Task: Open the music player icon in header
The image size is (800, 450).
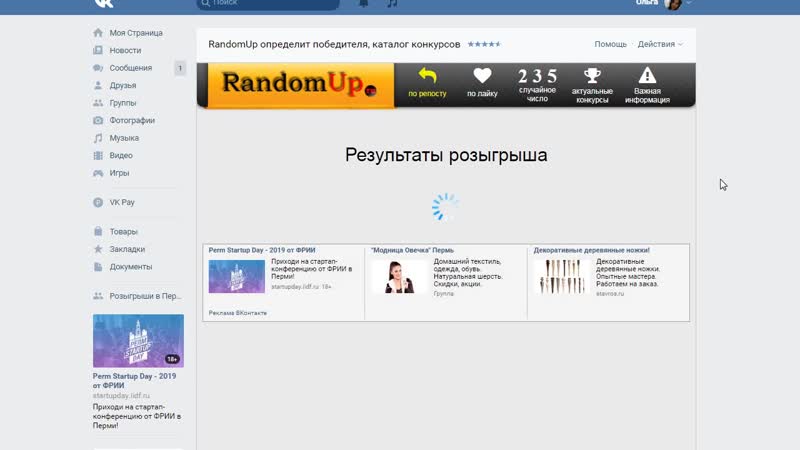Action: (x=392, y=3)
